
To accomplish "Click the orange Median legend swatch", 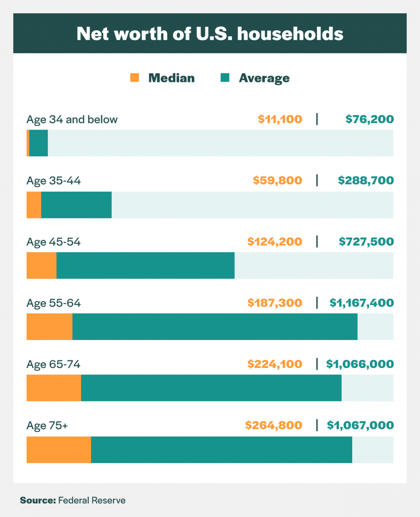I will click(135, 78).
